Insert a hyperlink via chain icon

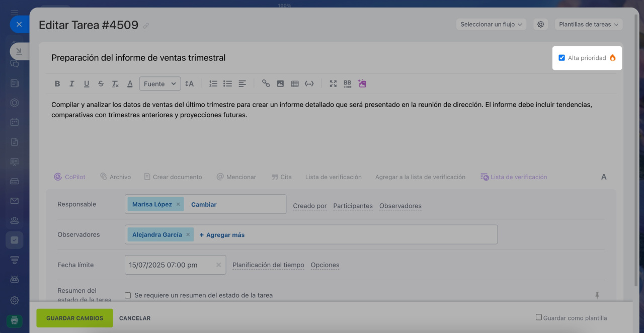point(266,84)
